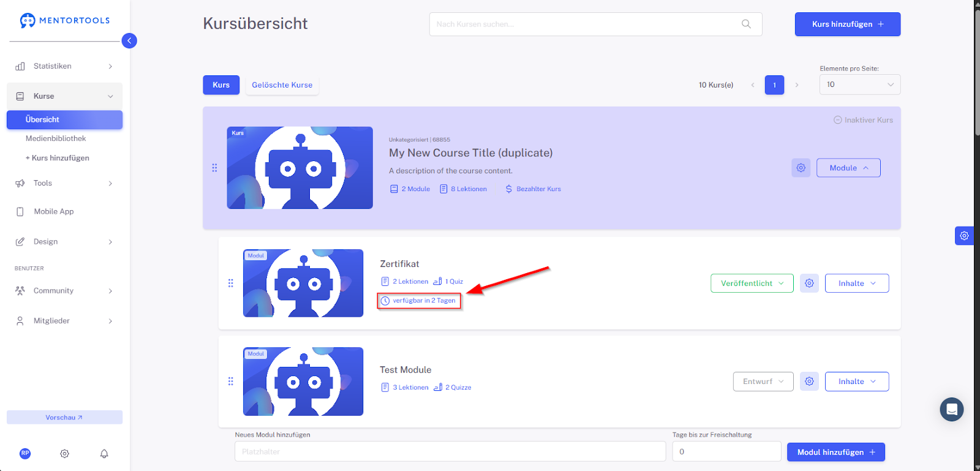Click the My New Course thumbnail

(300, 168)
